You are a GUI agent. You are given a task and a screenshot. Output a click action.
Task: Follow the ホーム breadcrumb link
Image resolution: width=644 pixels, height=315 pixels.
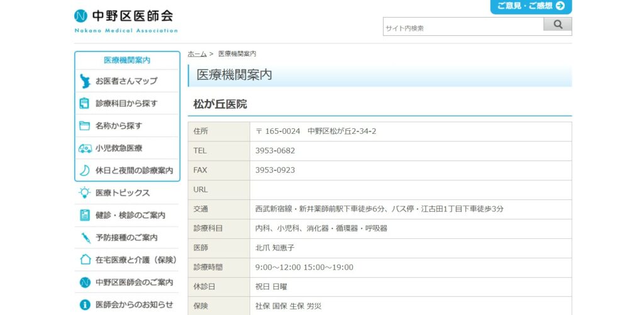tap(197, 54)
